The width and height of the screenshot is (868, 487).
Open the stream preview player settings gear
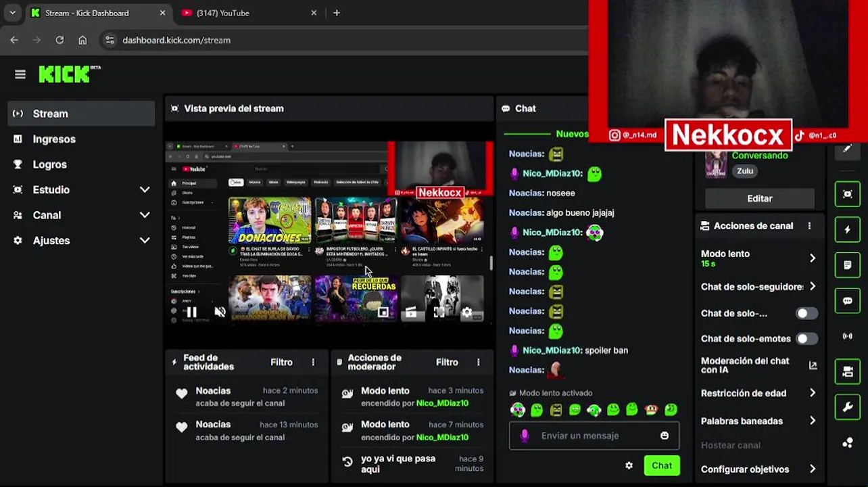pos(466,312)
